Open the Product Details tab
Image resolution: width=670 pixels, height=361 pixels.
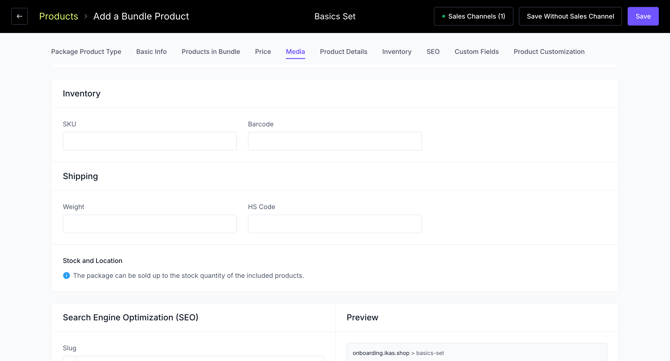point(343,52)
